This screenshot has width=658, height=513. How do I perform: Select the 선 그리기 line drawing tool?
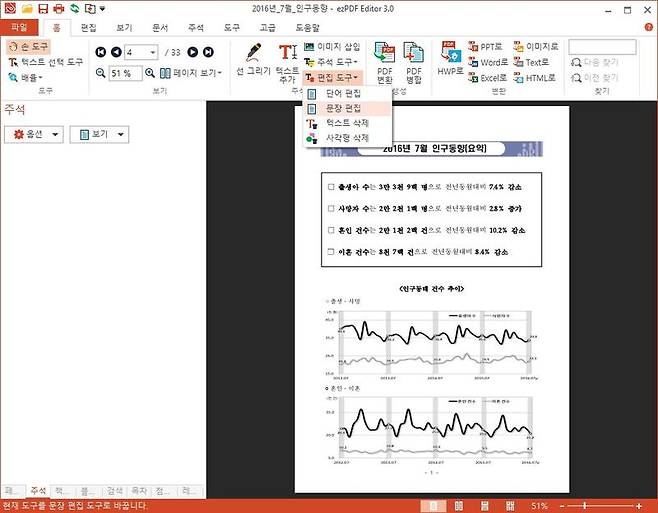[x=253, y=60]
